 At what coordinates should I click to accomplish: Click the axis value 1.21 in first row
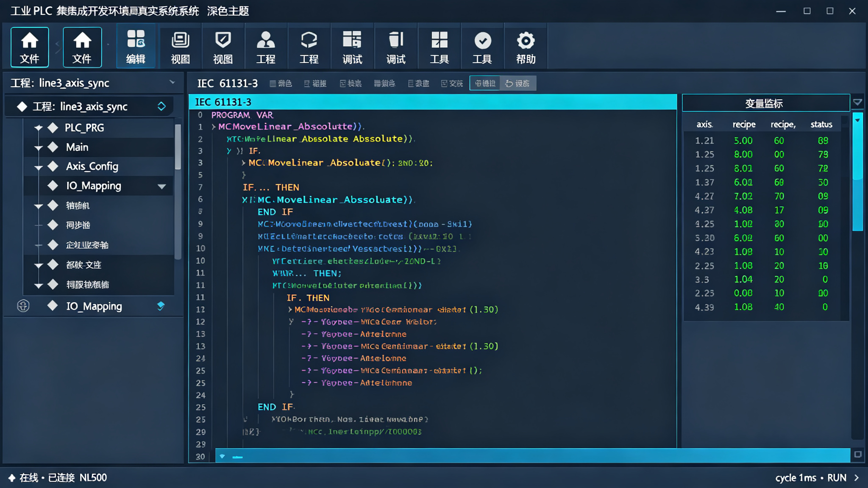point(704,141)
